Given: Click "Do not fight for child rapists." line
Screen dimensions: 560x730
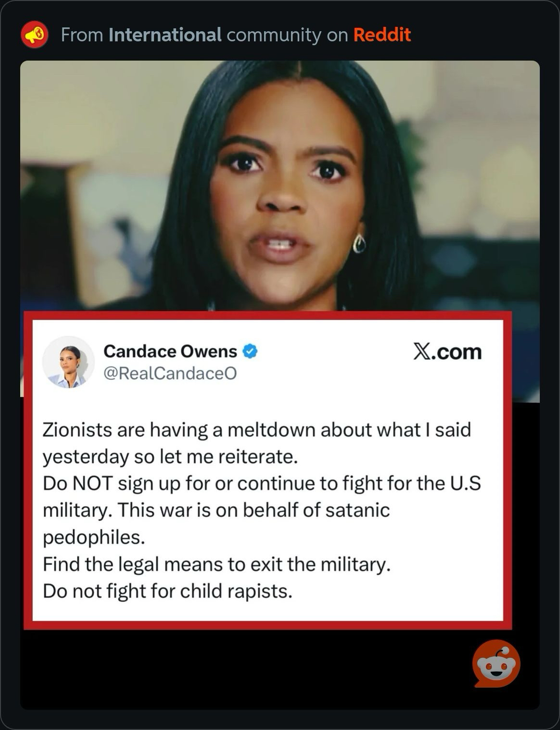Looking at the screenshot, I should [x=167, y=591].
